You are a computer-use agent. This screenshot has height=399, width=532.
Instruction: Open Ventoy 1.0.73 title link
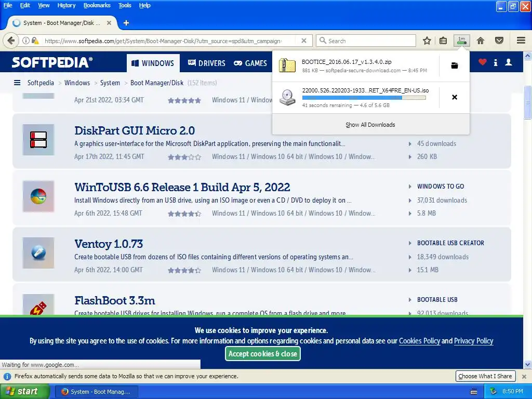coord(109,244)
